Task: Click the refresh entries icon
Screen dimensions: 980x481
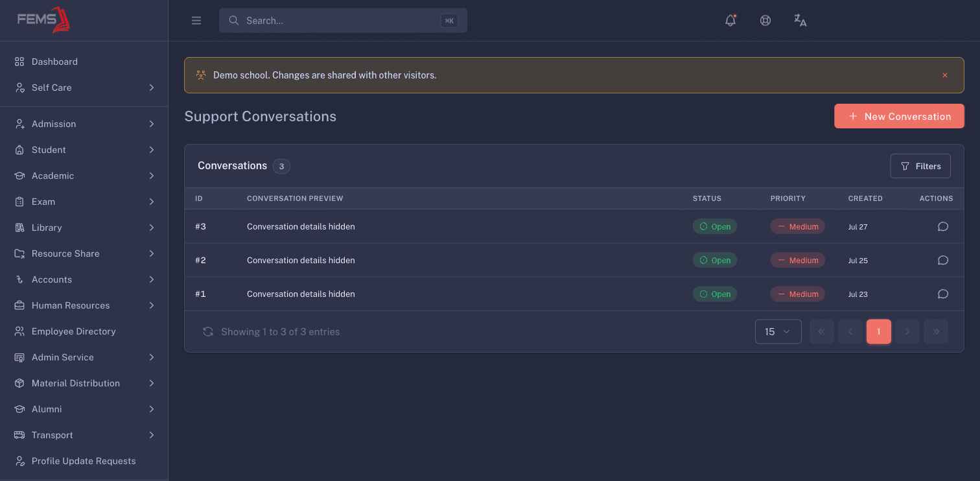Action: click(208, 331)
